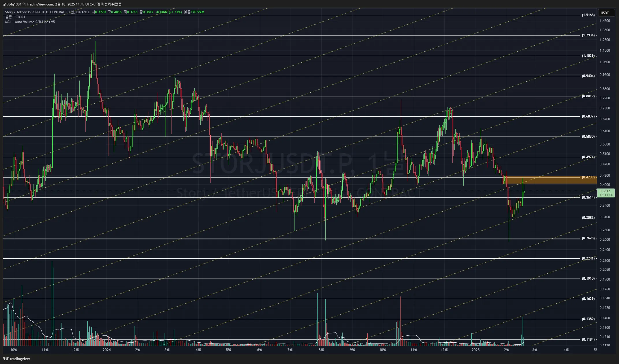Click the (1.2934) level label
Screen dimensions: 619x364
pyautogui.click(x=588, y=35)
